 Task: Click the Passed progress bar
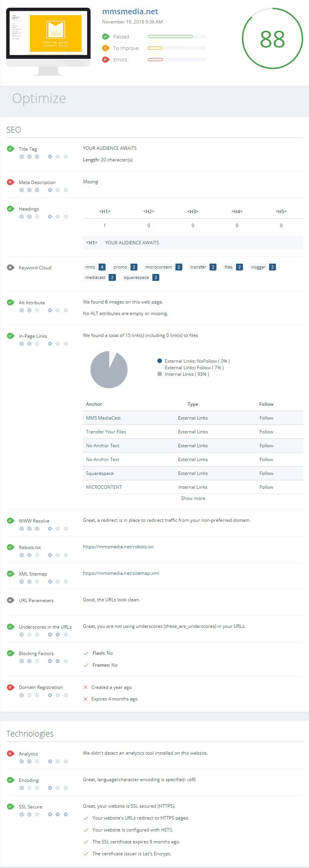tap(177, 37)
